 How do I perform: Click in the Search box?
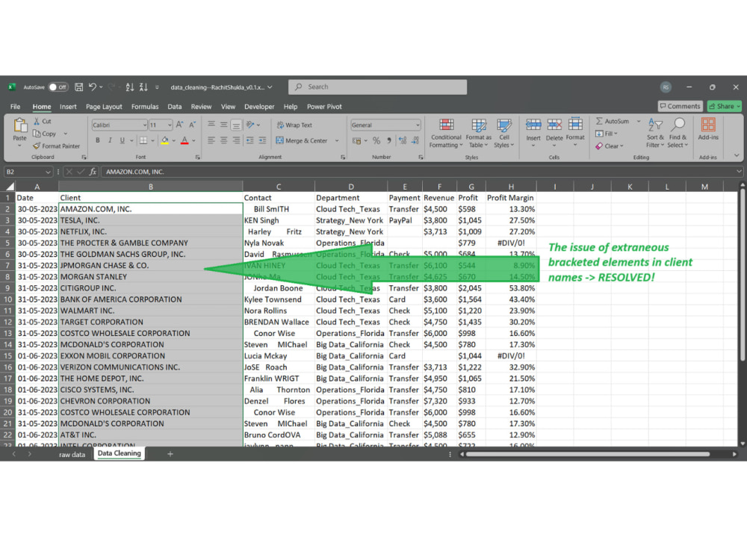coord(377,87)
